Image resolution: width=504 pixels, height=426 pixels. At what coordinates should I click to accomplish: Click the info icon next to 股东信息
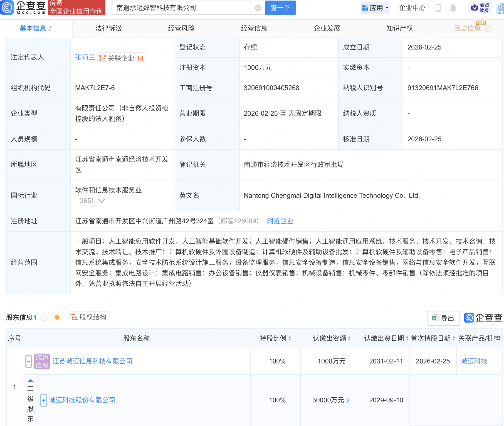pyautogui.click(x=44, y=318)
